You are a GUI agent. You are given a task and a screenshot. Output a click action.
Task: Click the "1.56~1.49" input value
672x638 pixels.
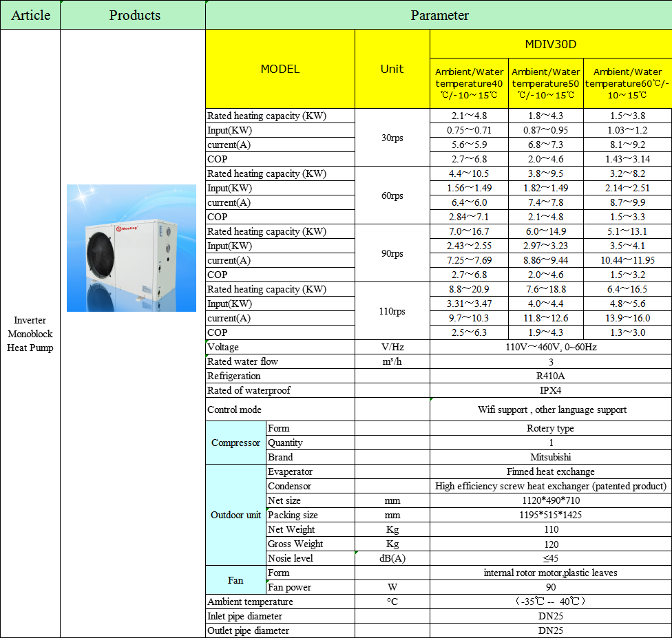pos(470,188)
